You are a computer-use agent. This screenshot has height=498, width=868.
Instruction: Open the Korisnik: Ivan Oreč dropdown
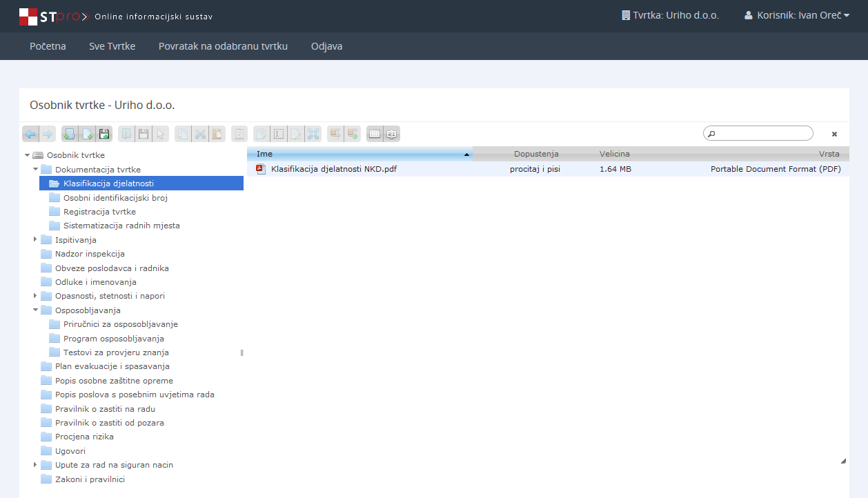coord(796,15)
